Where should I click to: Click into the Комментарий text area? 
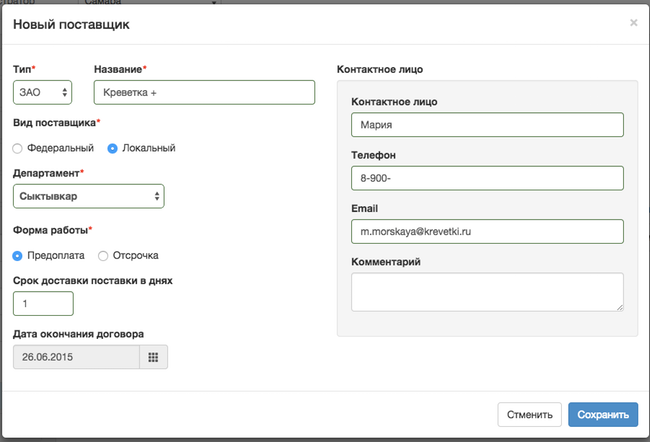[x=488, y=292]
